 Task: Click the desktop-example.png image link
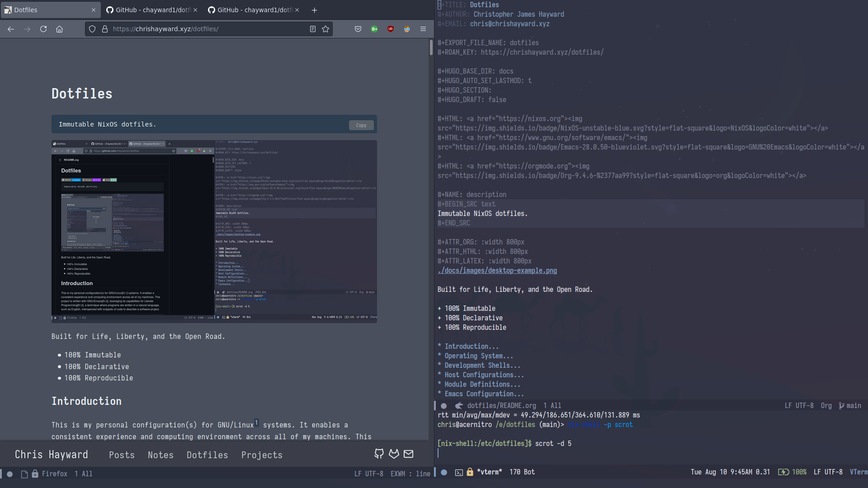(496, 271)
